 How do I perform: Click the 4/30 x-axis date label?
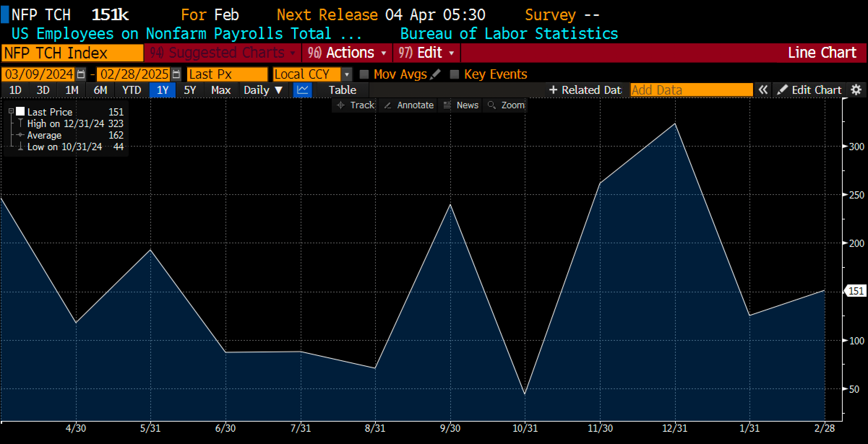pos(76,428)
